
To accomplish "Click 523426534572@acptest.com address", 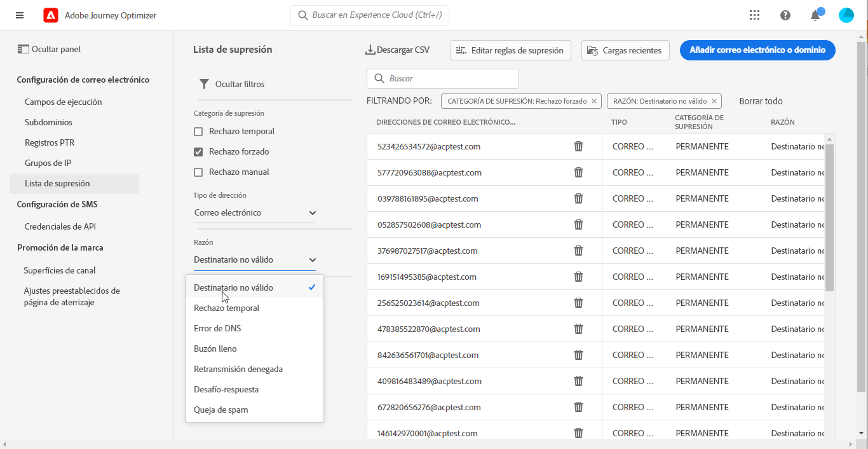I will [429, 146].
